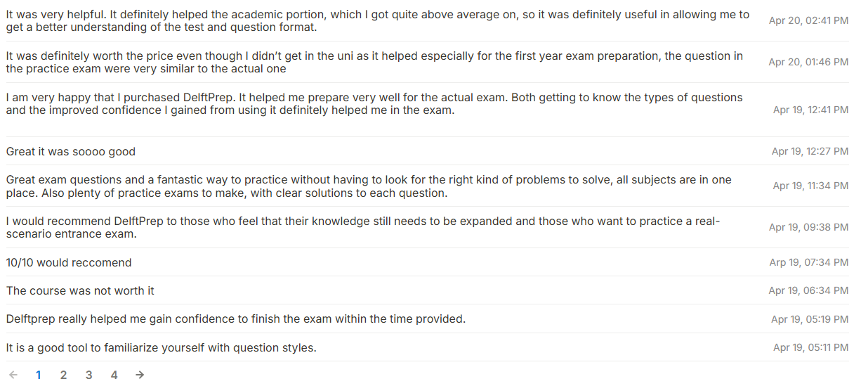This screenshot has height=386, width=868.
Task: Click the review recommending DelftPrep for real-scenario practice
Action: point(362,227)
